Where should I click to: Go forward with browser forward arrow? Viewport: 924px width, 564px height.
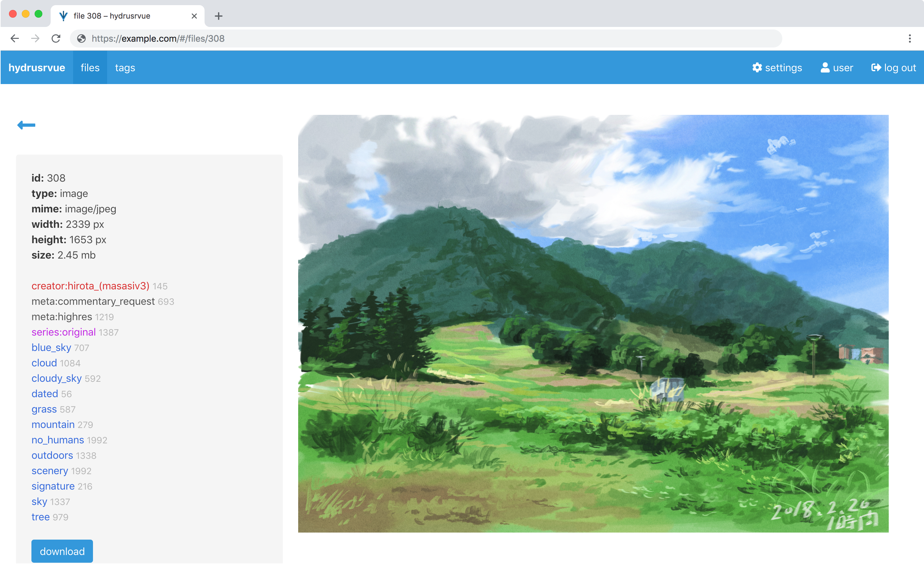tap(35, 38)
